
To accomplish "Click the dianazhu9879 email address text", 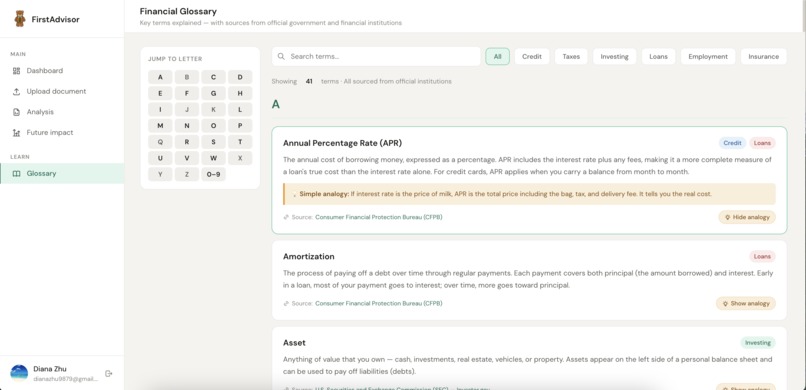I will (65, 379).
